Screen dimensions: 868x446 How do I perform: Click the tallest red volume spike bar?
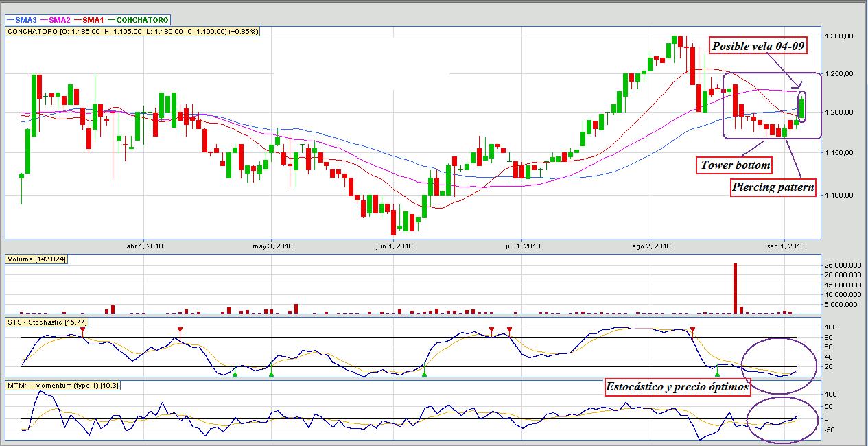[x=736, y=287]
